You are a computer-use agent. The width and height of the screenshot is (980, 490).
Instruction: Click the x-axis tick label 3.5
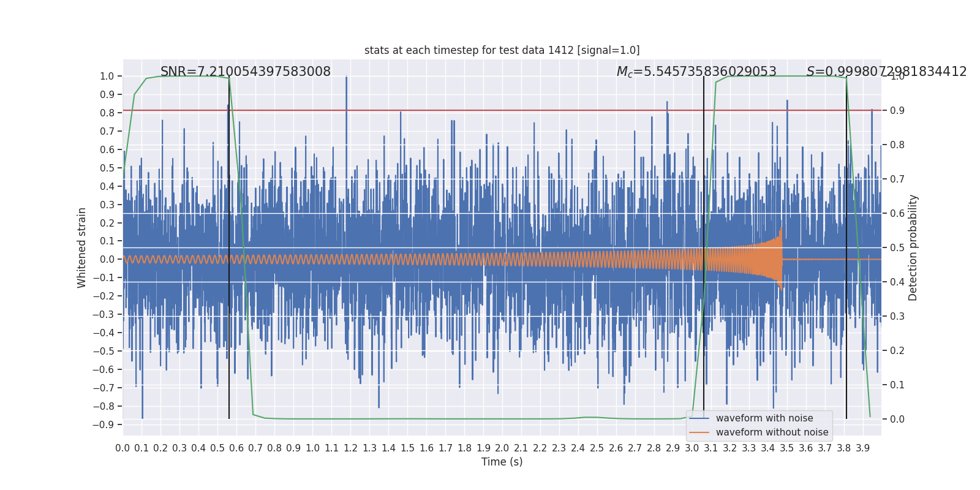click(x=786, y=448)
